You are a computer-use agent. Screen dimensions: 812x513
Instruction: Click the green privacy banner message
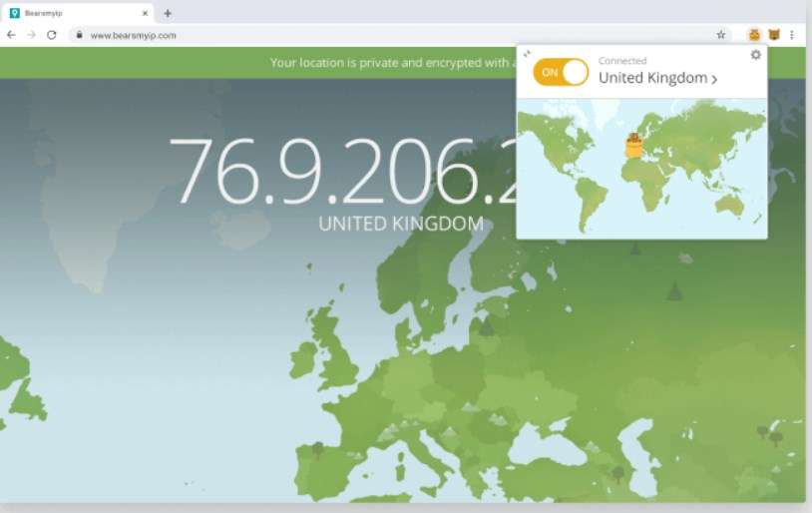pyautogui.click(x=394, y=63)
